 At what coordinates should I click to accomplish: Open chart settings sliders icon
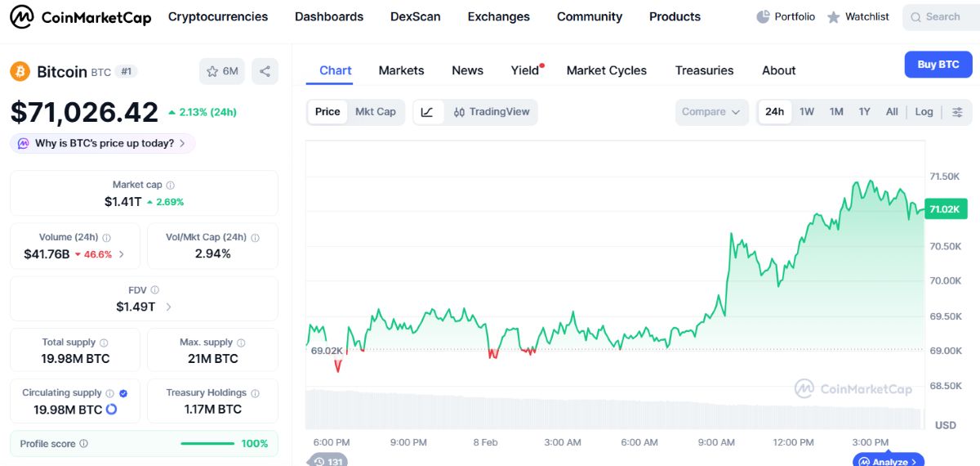(957, 112)
